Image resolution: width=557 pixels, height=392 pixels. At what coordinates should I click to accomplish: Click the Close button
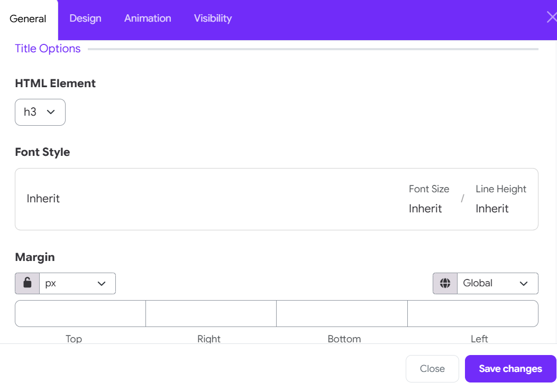[x=432, y=369]
